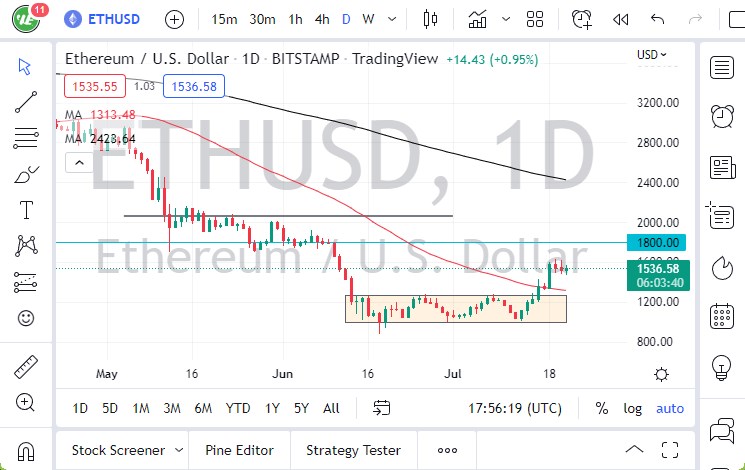
Task: Open the economic Calendar icon
Action: [722, 316]
